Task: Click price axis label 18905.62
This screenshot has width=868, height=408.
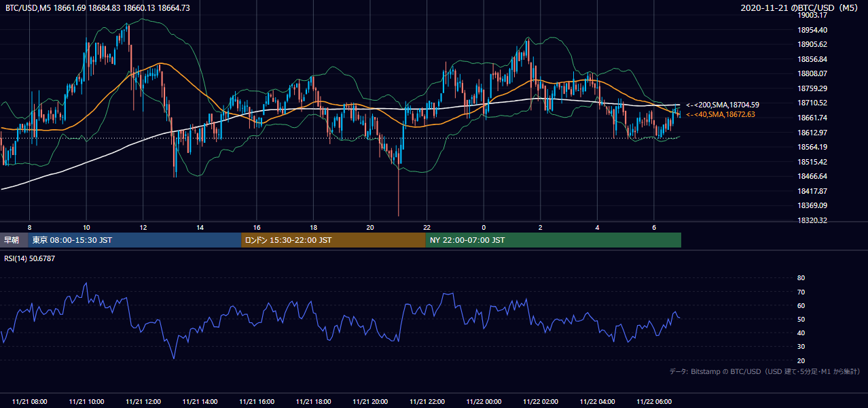Action: pyautogui.click(x=812, y=44)
